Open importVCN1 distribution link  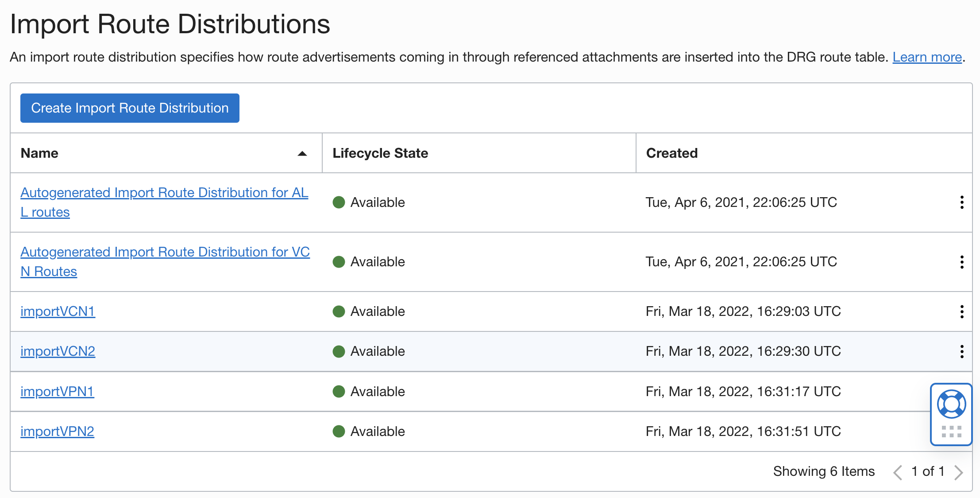[58, 311]
